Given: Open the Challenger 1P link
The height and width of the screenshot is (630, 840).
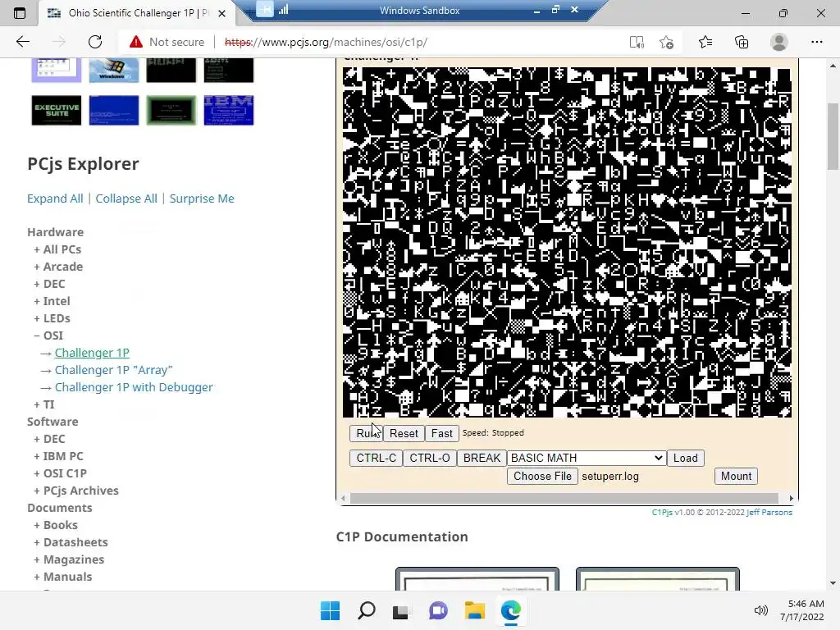Looking at the screenshot, I should 92,353.
